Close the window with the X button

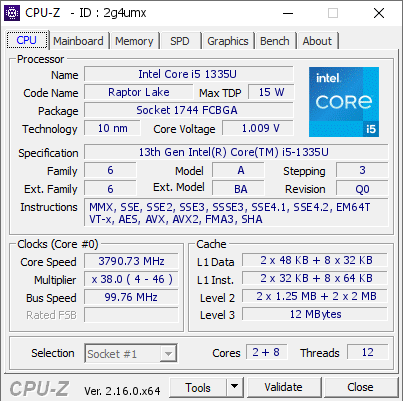coord(379,13)
